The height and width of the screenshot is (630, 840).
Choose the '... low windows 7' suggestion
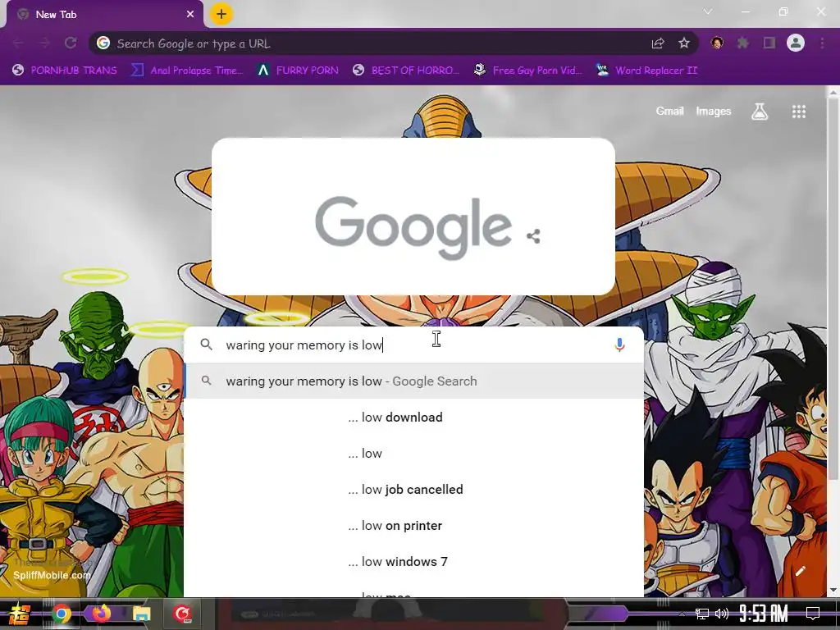tap(414, 561)
